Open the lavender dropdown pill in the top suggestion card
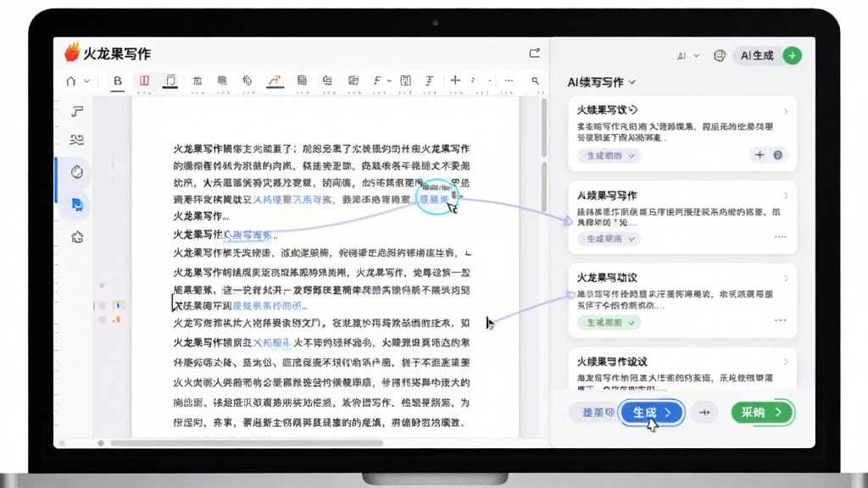868x488 pixels. pos(609,156)
